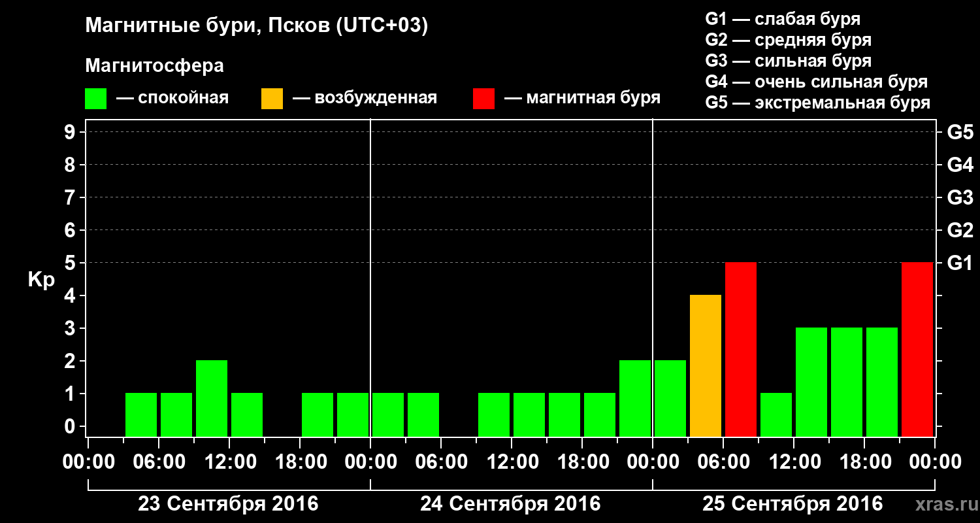Select the chart title 'Магнитные бури, Псков (UTC+03)'
980x523 pixels.
[x=257, y=27]
